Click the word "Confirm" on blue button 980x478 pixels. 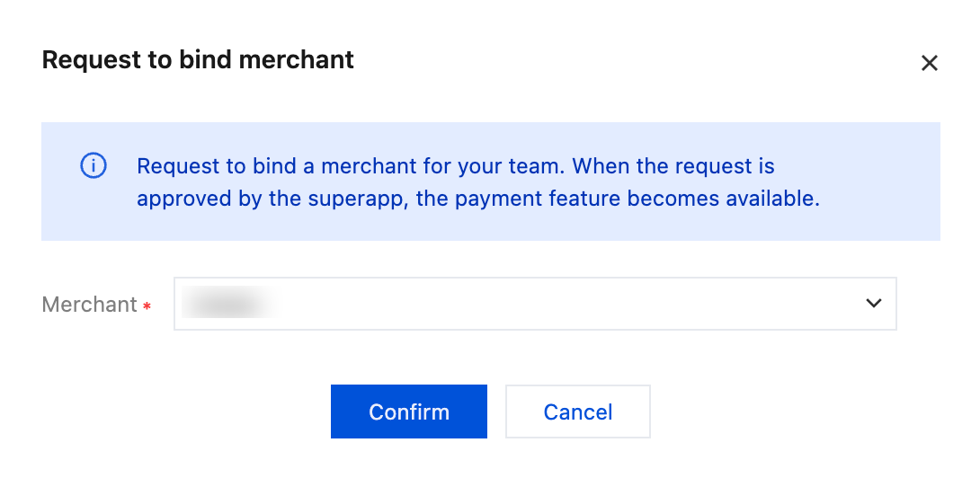[409, 412]
